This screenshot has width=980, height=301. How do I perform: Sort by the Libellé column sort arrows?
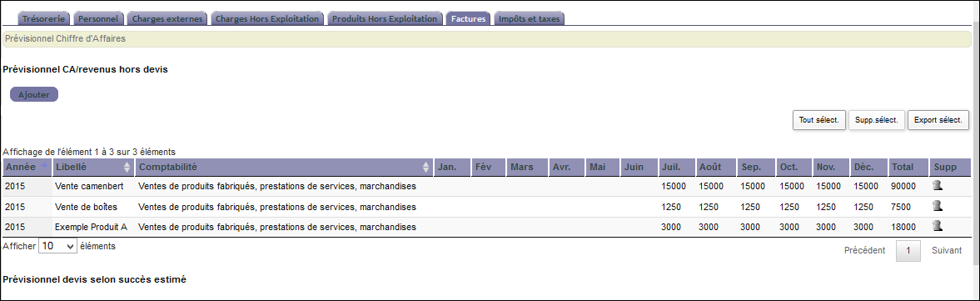[127, 167]
